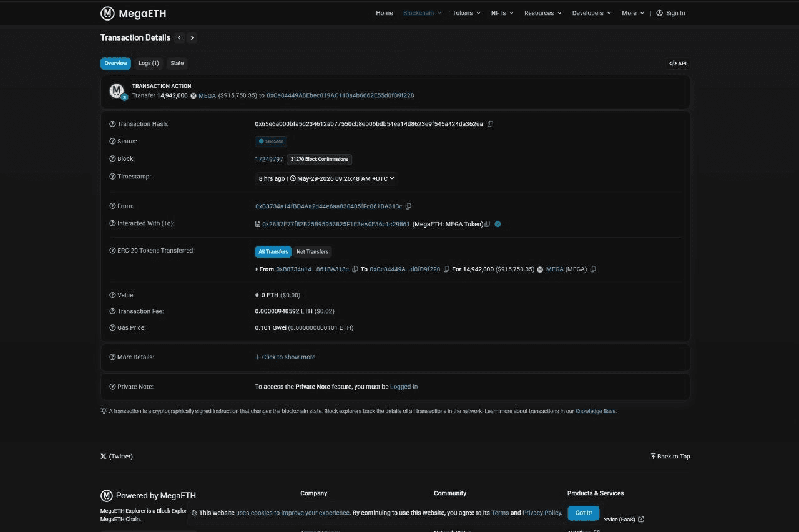Open the Tokens dropdown menu
799x532 pixels.
(467, 13)
